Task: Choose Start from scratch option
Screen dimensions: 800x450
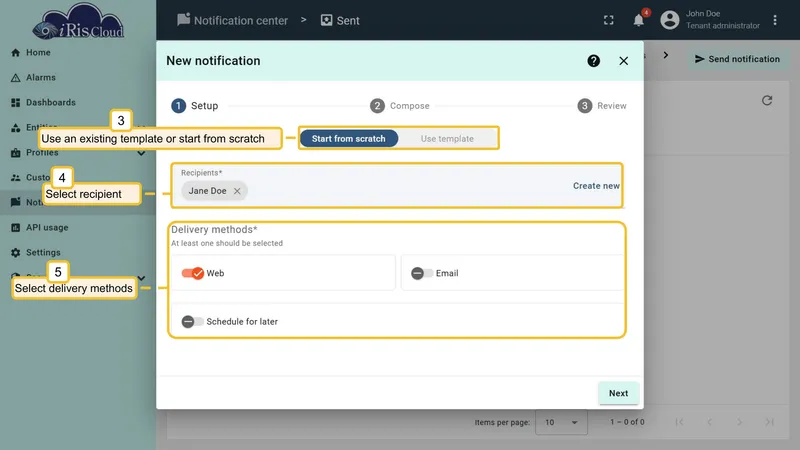Action: tap(348, 139)
